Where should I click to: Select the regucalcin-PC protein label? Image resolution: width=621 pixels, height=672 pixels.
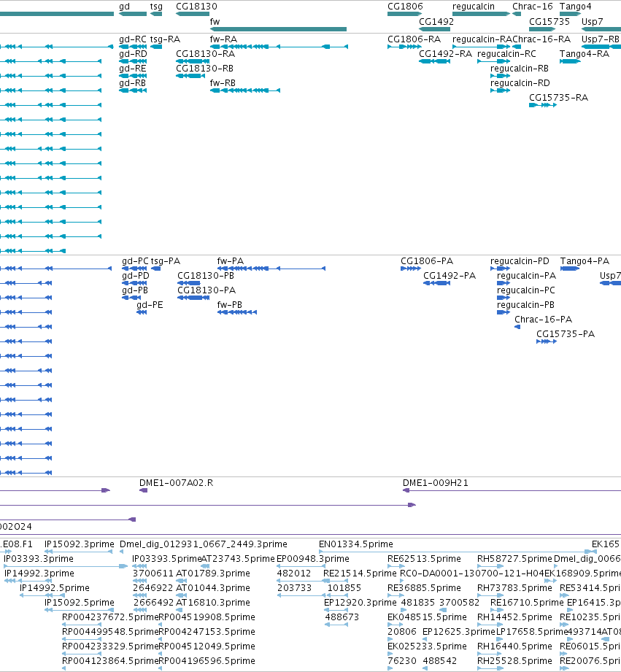(x=526, y=290)
